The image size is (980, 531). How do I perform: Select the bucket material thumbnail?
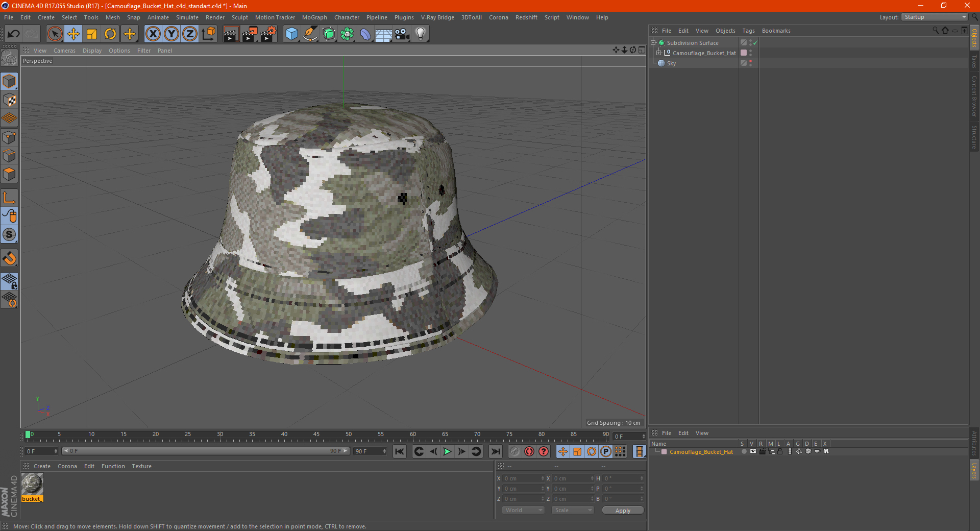[32, 485]
